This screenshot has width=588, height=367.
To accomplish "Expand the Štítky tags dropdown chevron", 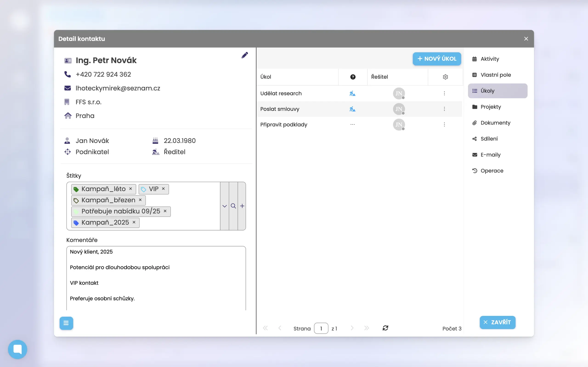I will click(x=224, y=206).
